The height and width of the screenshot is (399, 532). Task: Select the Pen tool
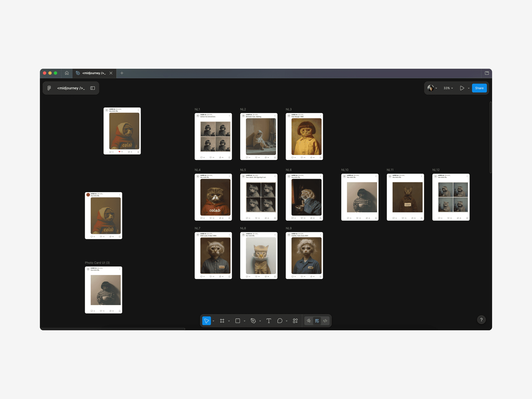253,321
